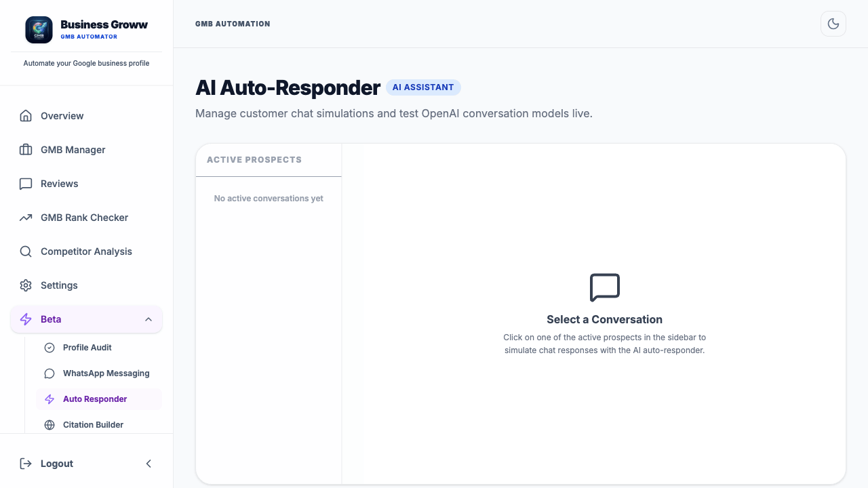Click the Citation Builder globe icon

pos(50,425)
